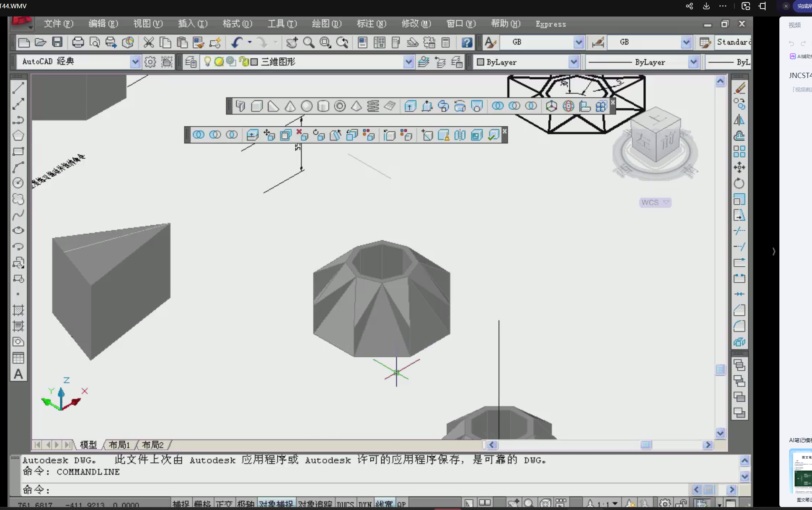The height and width of the screenshot is (510, 812).
Task: Click the 3D Rotate gizmo icon
Action: click(x=568, y=106)
